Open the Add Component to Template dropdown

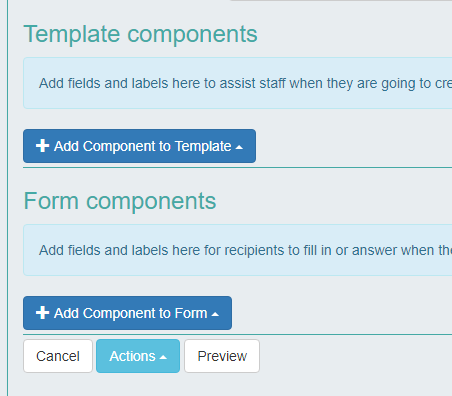[139, 146]
